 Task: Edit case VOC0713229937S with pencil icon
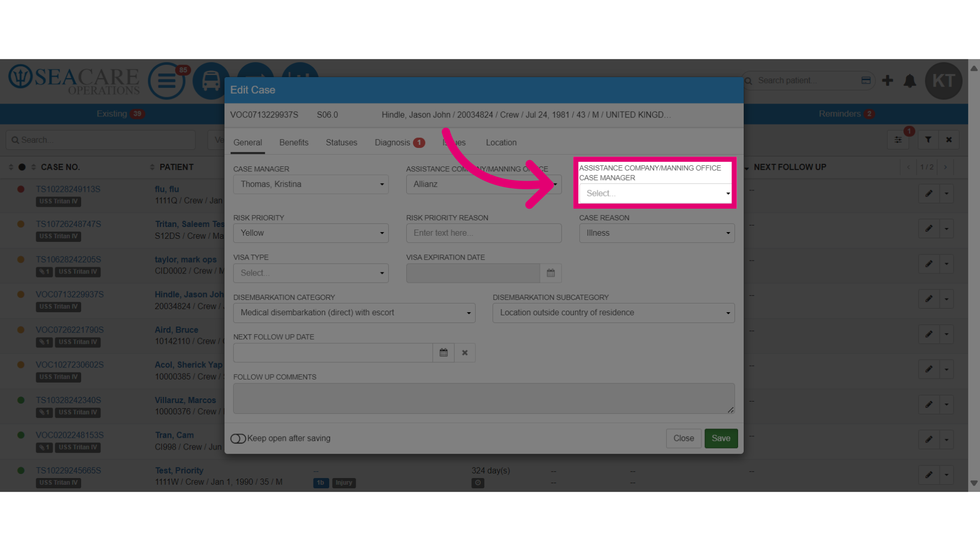click(x=929, y=299)
